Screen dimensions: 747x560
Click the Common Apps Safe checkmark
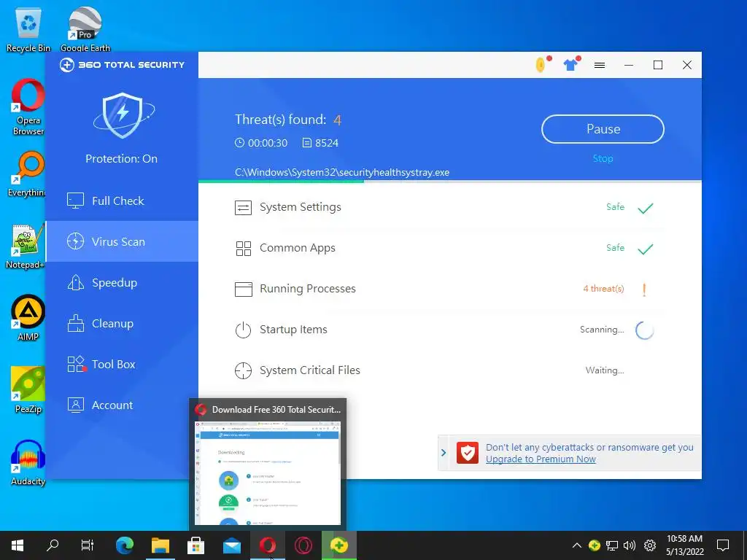645,249
